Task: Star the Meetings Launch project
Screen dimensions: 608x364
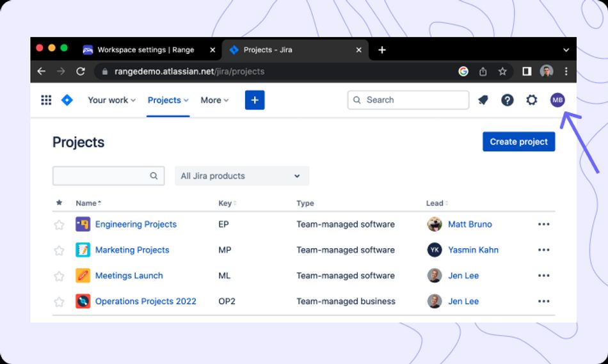Action: point(59,276)
